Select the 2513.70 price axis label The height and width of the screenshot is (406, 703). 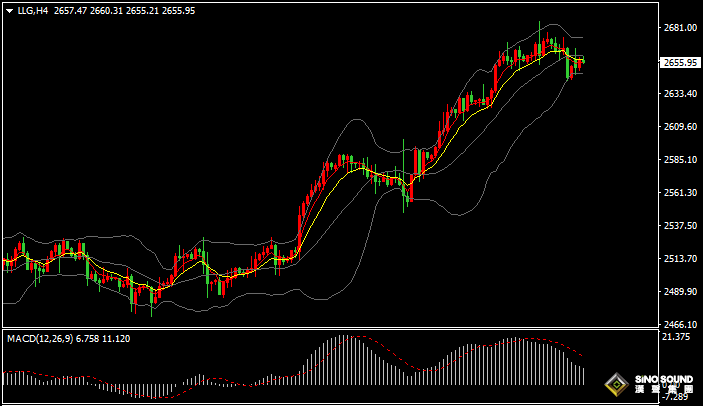pos(680,259)
